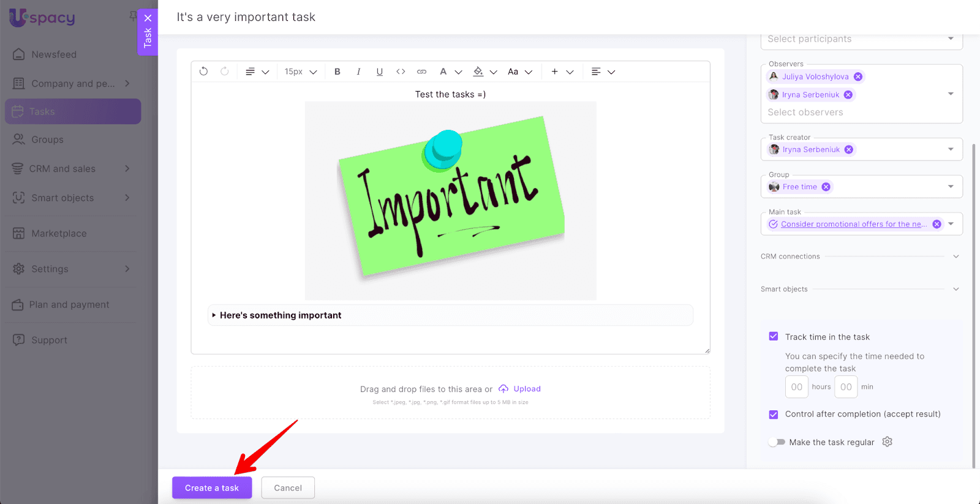Remove Juliya Voloshylova from observers
980x504 pixels.
click(858, 77)
